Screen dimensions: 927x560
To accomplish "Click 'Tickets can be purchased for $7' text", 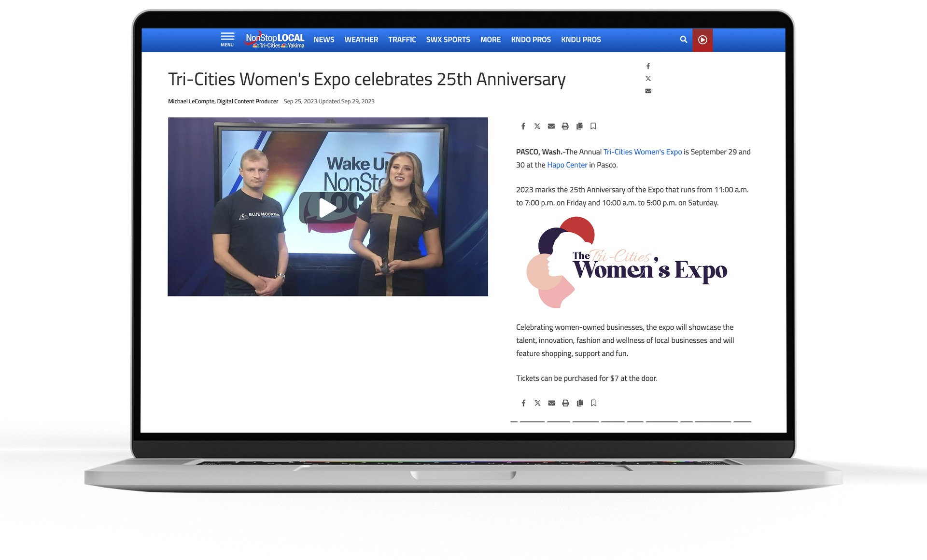I will [x=567, y=378].
